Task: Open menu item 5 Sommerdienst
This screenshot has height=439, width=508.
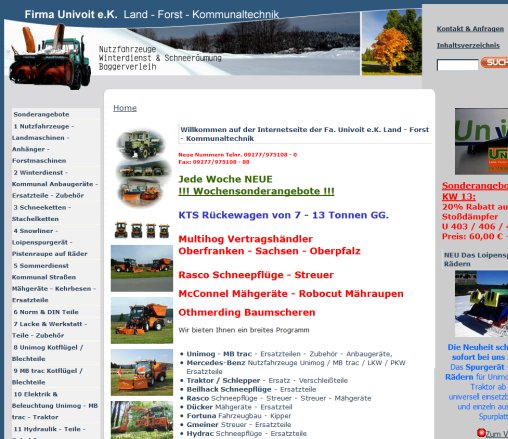Action: point(54,283)
